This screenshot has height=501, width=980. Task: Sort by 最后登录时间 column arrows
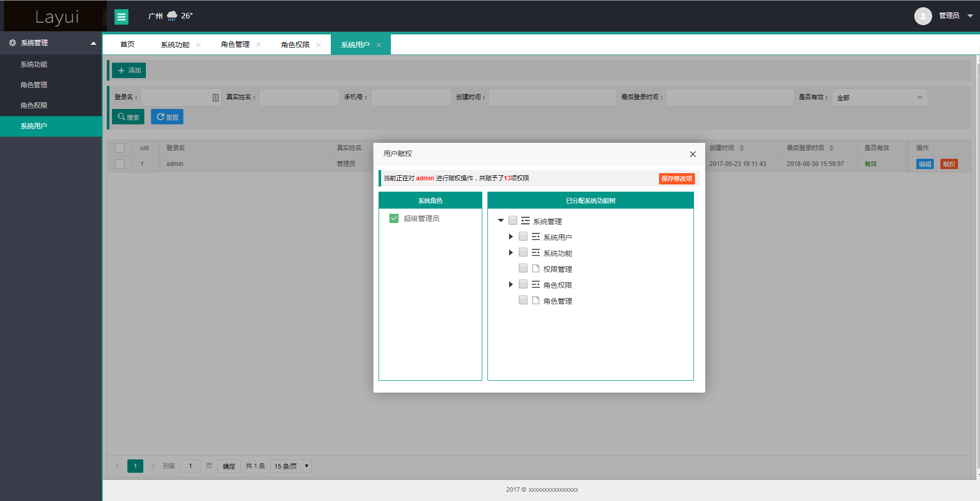(x=832, y=148)
